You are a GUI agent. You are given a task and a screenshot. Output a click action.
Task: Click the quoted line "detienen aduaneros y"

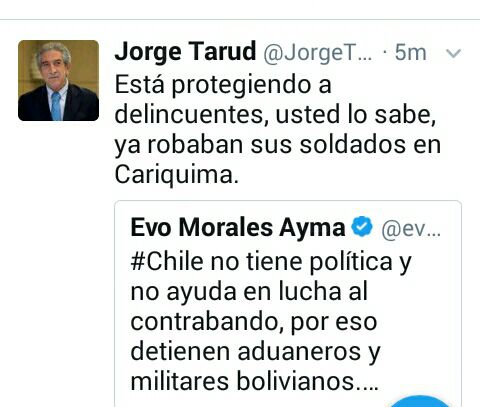[255, 352]
